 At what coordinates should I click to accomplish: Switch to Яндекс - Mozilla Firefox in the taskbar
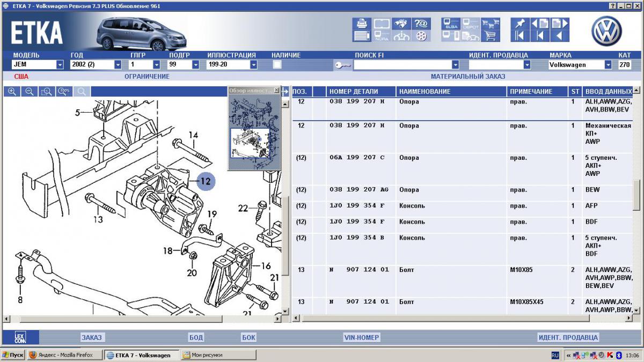pyautogui.click(x=64, y=355)
